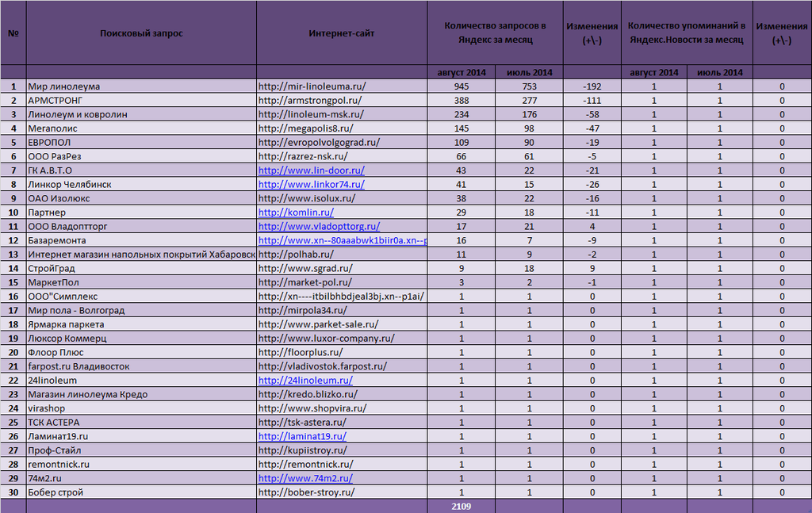Select the value 945 cell

(462, 86)
